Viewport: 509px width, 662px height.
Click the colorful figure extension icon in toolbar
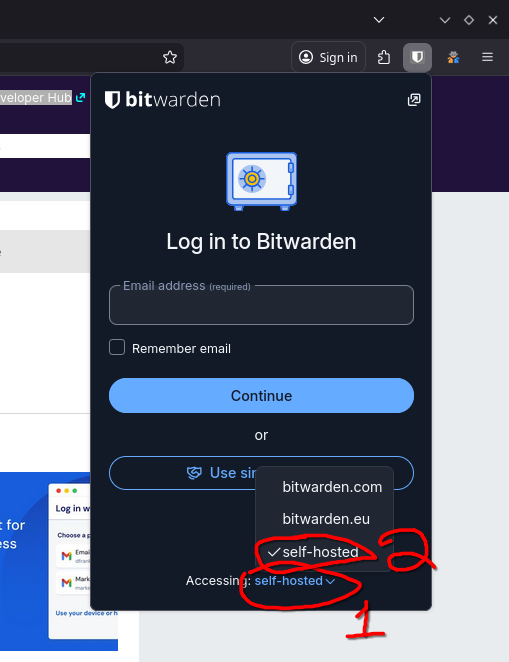point(453,57)
